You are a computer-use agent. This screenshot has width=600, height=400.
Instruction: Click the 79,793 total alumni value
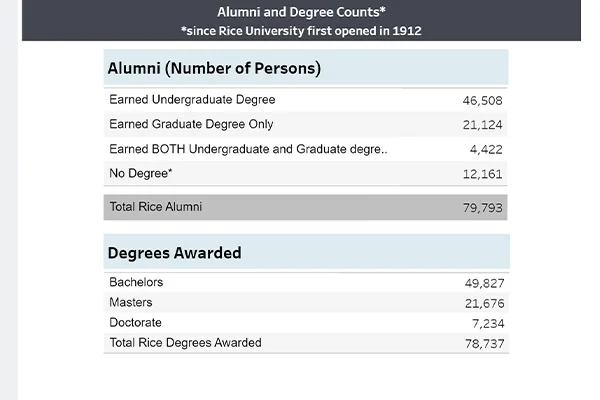484,208
